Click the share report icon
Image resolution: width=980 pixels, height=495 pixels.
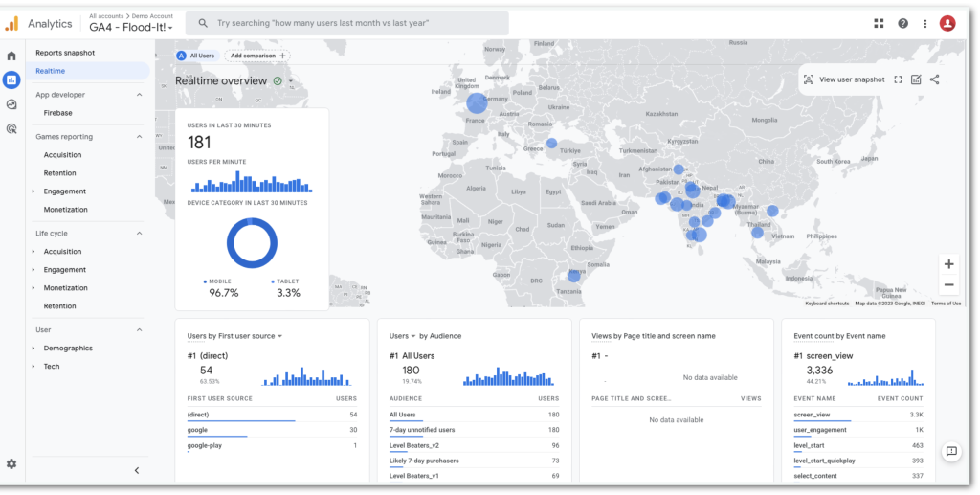tap(934, 80)
